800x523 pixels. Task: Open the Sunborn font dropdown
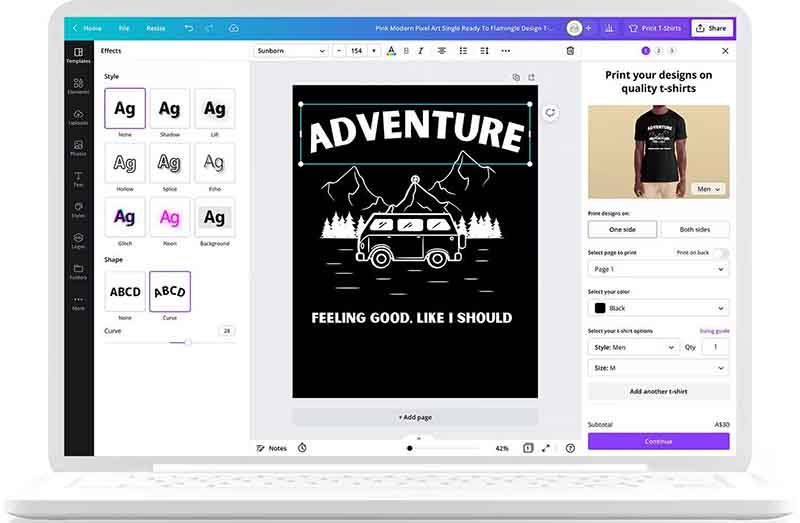tap(291, 50)
